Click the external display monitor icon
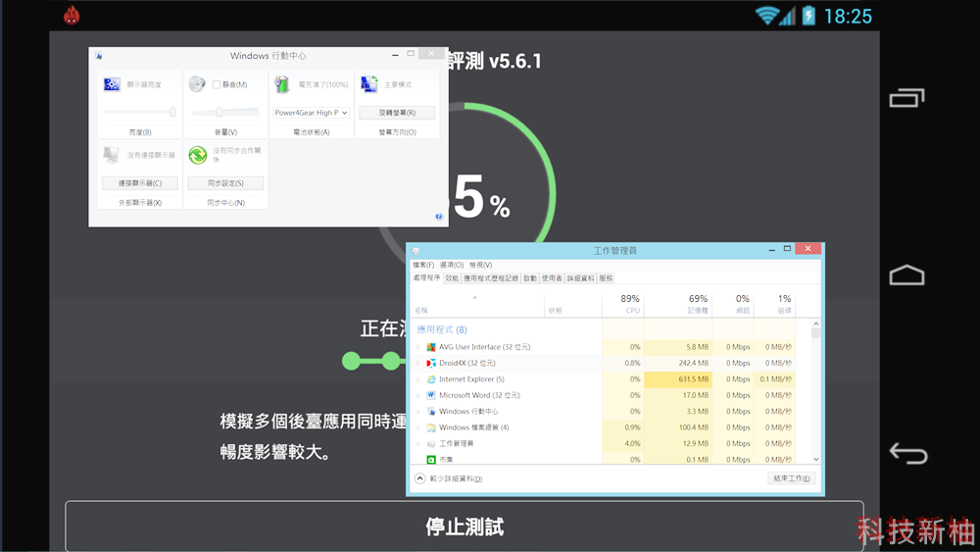Screen dimensions: 980x552 112,154
